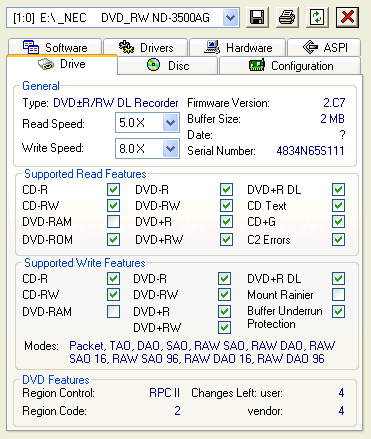The width and height of the screenshot is (371, 439).
Task: Switch to the ASPI tab
Action: pos(324,47)
